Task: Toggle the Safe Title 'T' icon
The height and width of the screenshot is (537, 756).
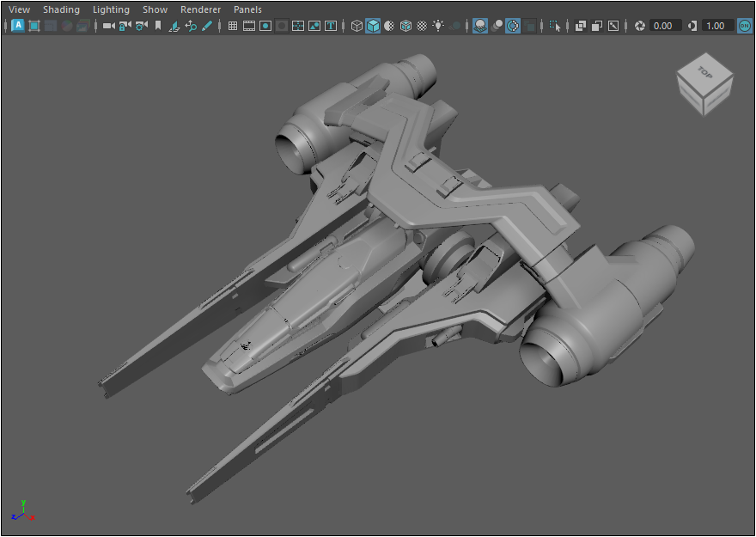Action: (331, 26)
